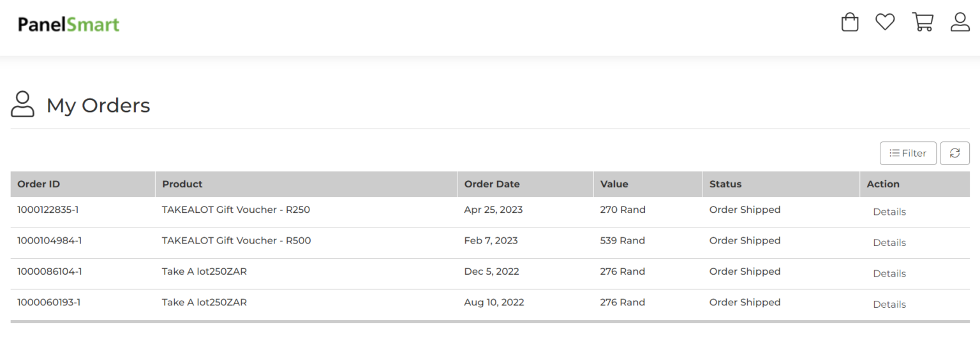980x362 pixels.
Task: Select the TAKEALOT Gift Voucher - R250 product
Action: point(235,210)
